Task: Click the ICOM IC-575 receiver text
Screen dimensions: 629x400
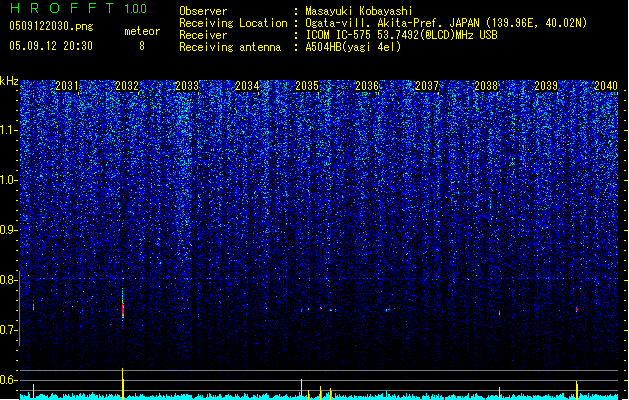Action: pos(401,35)
